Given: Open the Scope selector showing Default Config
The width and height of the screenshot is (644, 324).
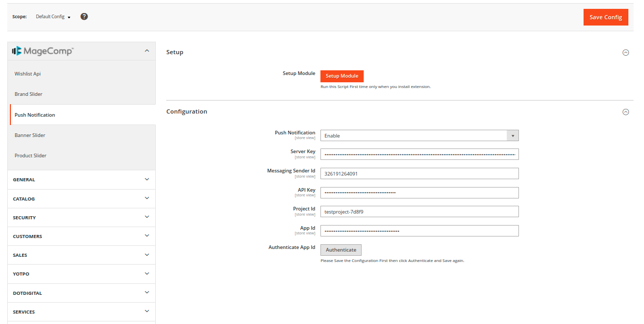Looking at the screenshot, I should tap(52, 16).
